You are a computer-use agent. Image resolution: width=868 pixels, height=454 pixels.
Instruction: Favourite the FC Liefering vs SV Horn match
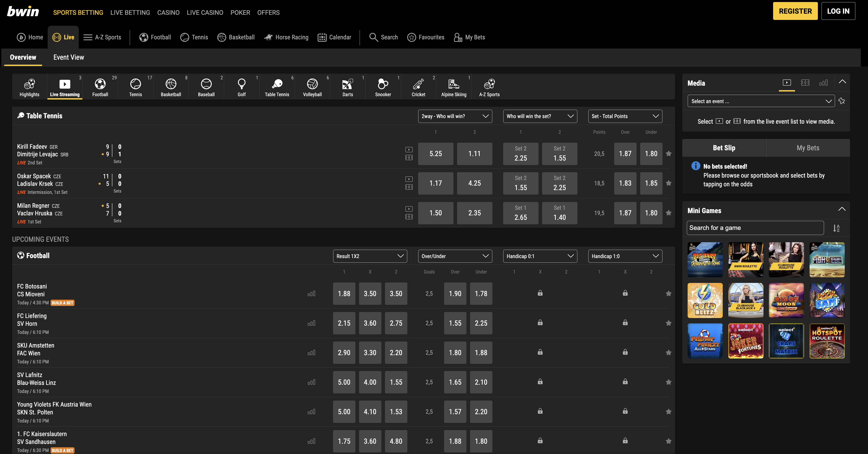point(669,323)
